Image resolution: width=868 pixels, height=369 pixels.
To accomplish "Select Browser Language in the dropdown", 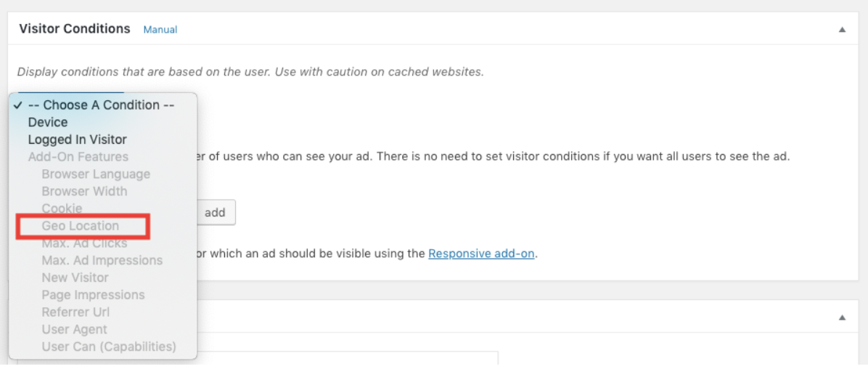I will (x=96, y=174).
